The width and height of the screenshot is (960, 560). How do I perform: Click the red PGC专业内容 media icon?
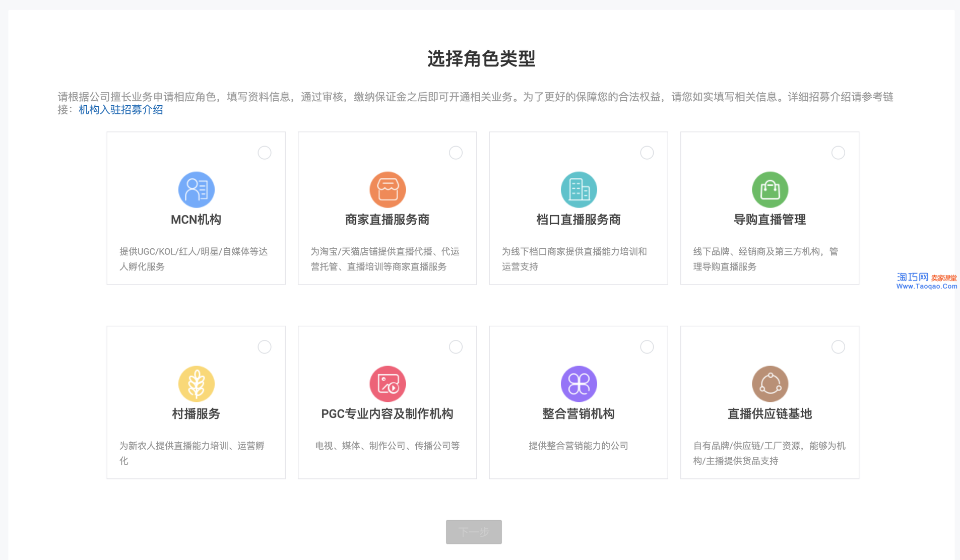click(x=387, y=384)
